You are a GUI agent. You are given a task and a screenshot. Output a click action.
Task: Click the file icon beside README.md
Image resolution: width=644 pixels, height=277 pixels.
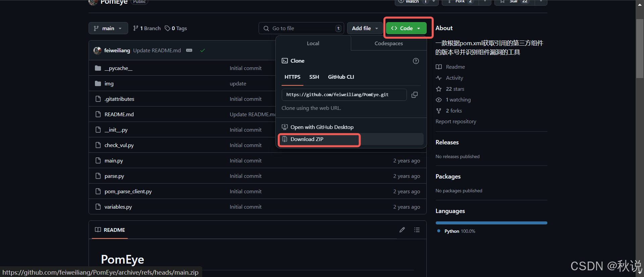[98, 114]
